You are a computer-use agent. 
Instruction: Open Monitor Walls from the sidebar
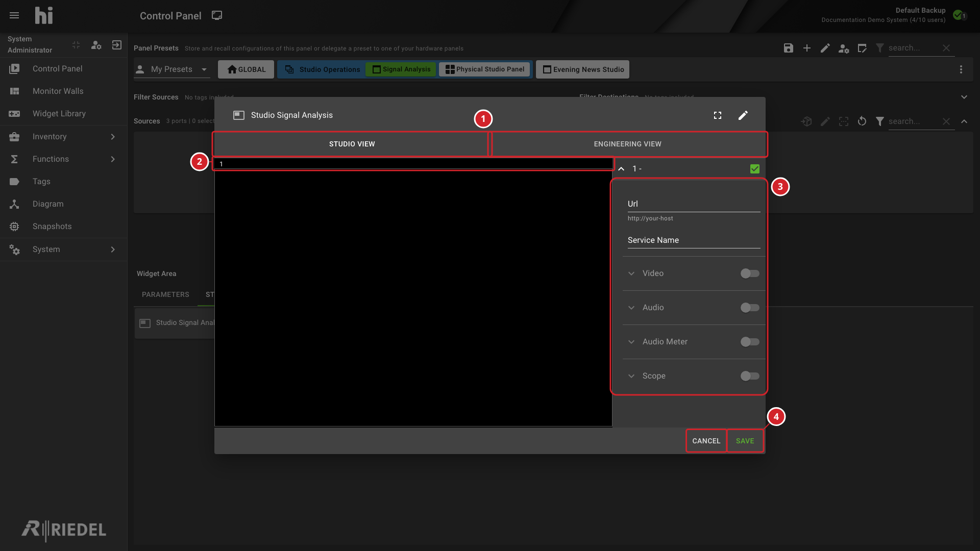coord(63,91)
